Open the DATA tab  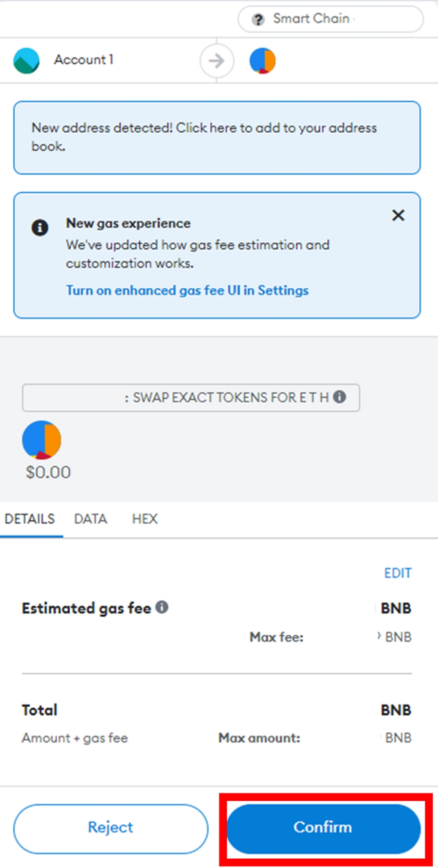click(91, 519)
